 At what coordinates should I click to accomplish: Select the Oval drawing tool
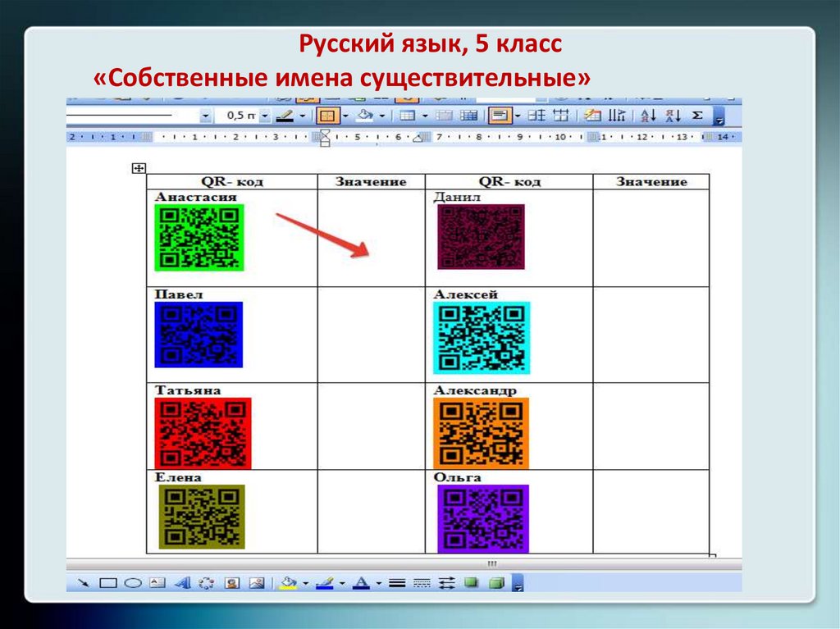click(133, 583)
